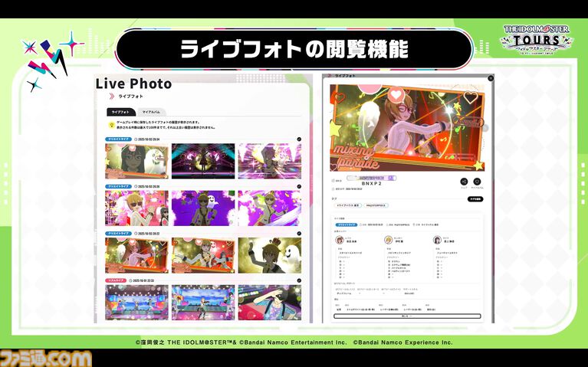Screen dimensions: 588x367
Task: Open the マイアルバム tab
Action: click(x=151, y=112)
